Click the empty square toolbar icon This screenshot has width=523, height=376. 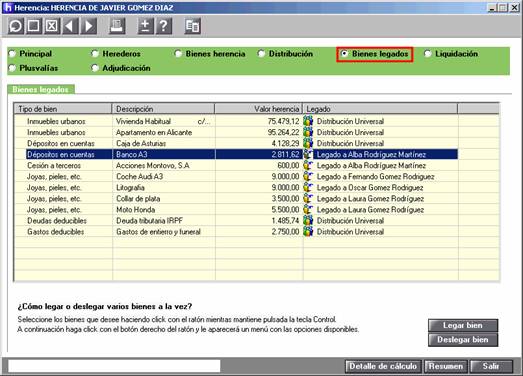pyautogui.click(x=34, y=26)
